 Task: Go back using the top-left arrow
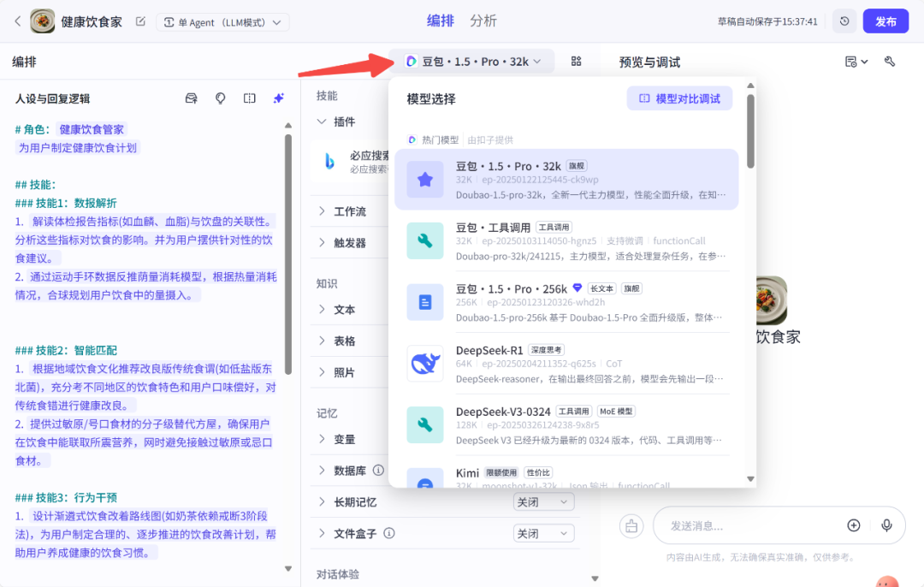click(x=18, y=21)
